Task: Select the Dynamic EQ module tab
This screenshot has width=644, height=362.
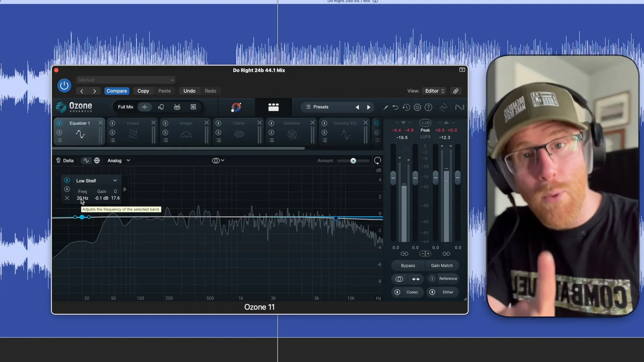Action: click(345, 131)
